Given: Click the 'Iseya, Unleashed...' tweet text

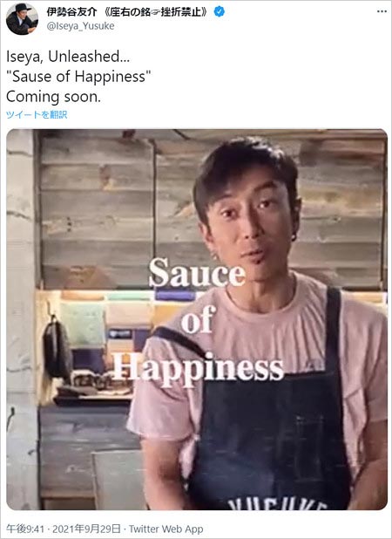Looking at the screenshot, I should point(68,57).
